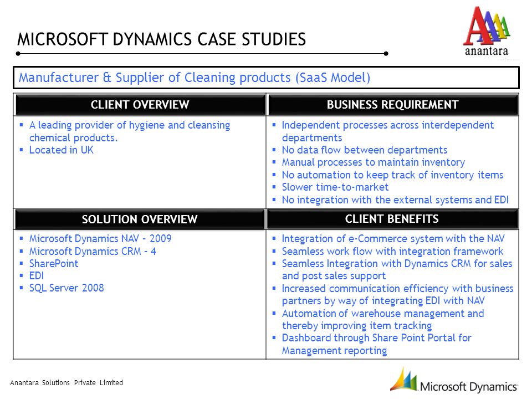Click 'Integration of e-Commerce system with the NAV'
532x399 pixels.
(393, 239)
